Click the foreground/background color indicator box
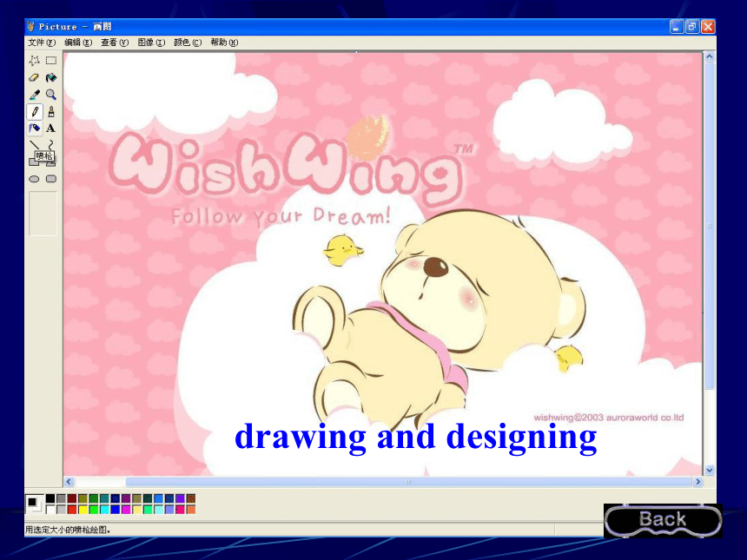The width and height of the screenshot is (747, 560). (x=34, y=504)
